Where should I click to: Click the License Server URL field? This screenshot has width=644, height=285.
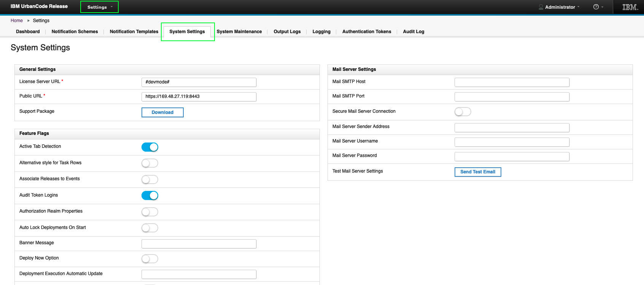click(199, 82)
